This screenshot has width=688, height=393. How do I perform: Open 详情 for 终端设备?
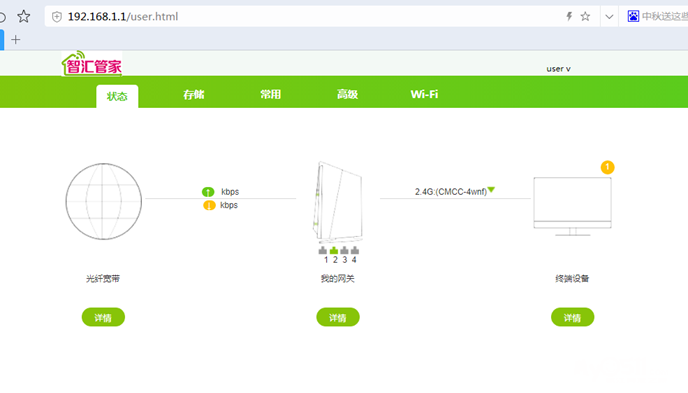click(573, 317)
